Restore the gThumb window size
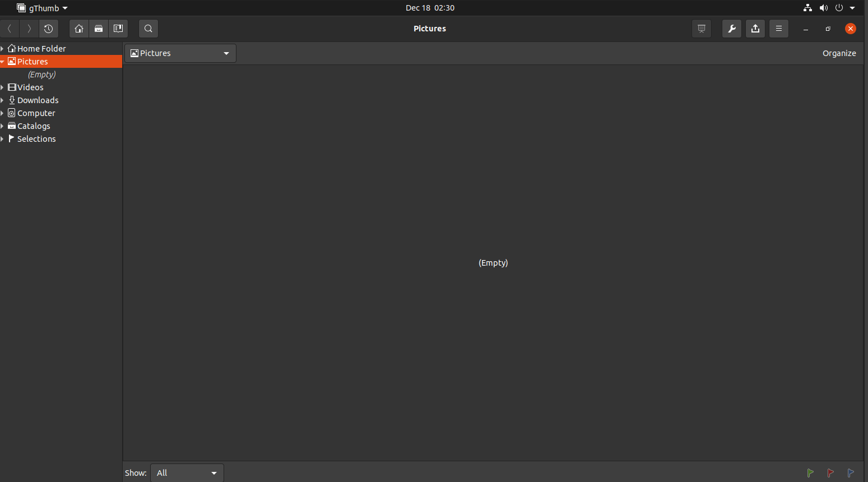Image resolution: width=868 pixels, height=482 pixels. click(828, 29)
